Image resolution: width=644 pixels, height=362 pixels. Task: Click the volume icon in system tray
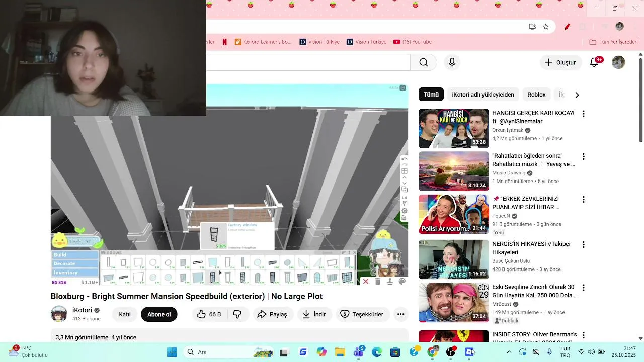[591, 352]
